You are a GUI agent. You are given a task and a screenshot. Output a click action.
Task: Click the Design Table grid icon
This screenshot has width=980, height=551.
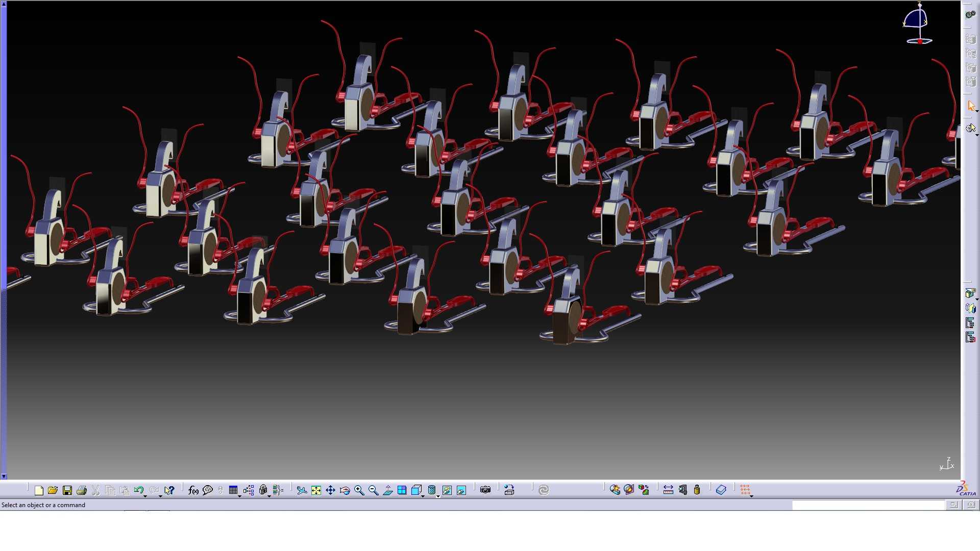click(x=233, y=490)
